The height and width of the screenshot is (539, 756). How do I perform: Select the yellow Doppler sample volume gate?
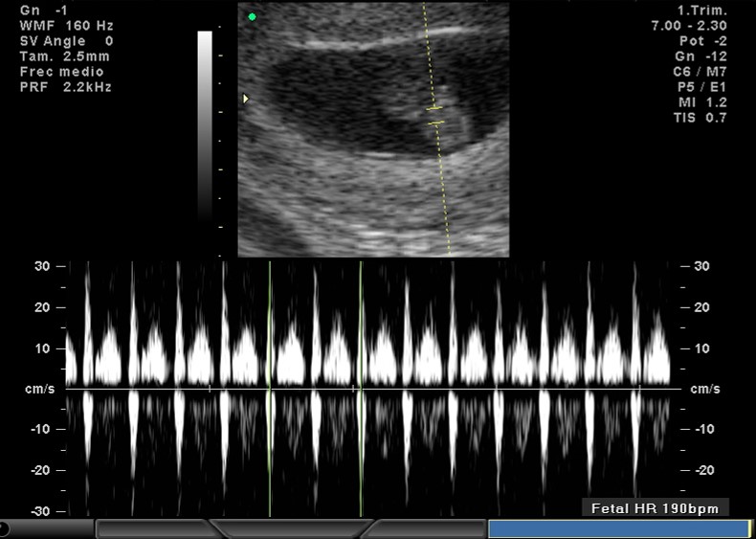click(435, 115)
